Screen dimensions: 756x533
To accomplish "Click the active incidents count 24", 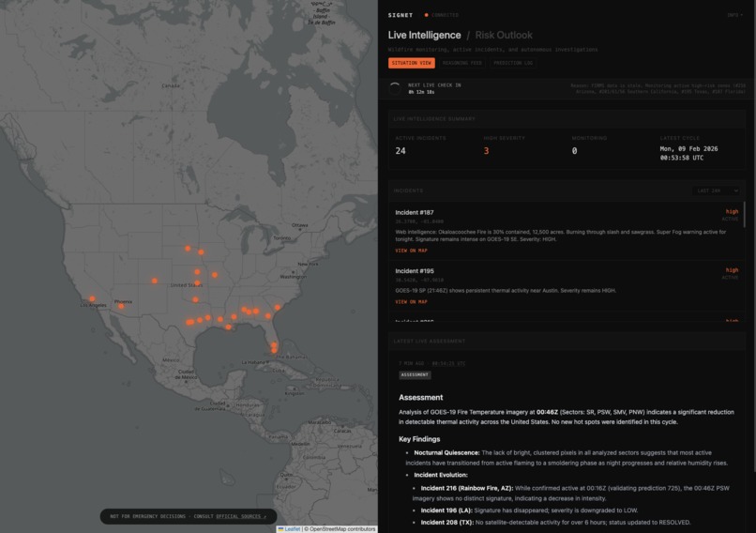I will [401, 151].
